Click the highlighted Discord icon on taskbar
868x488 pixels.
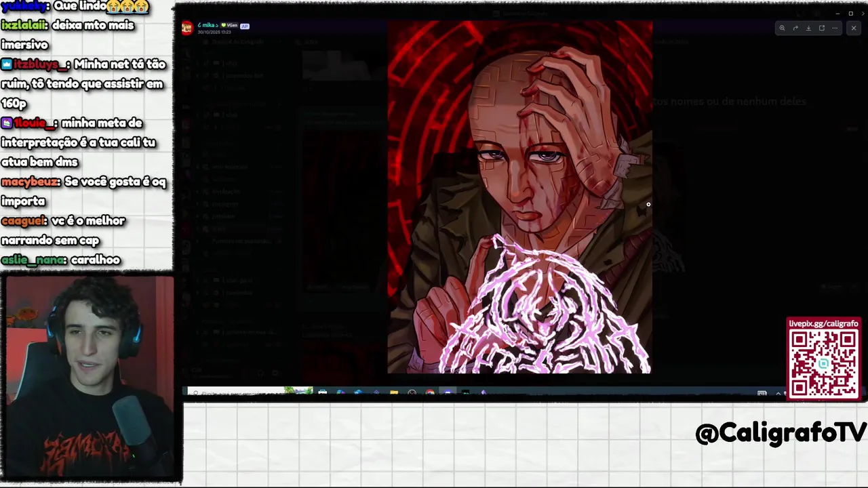[448, 392]
